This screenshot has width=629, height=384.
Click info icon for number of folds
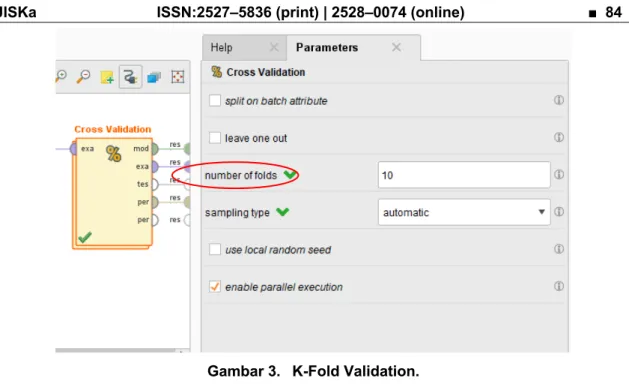pyautogui.click(x=559, y=175)
